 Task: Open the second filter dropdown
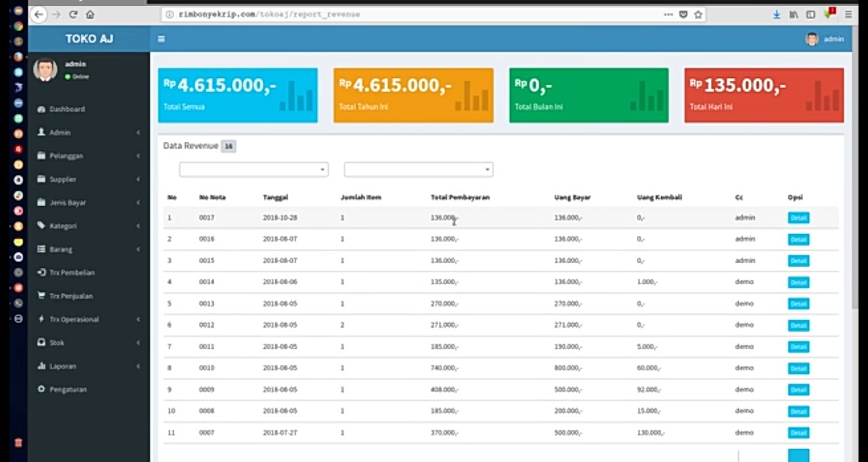click(418, 170)
